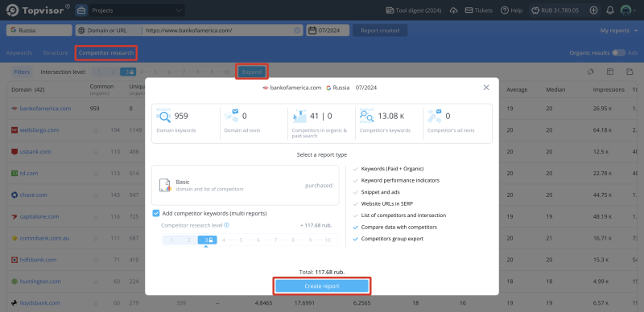This screenshot has height=312, width=644.
Task: Sort by Average column header
Action: click(517, 89)
